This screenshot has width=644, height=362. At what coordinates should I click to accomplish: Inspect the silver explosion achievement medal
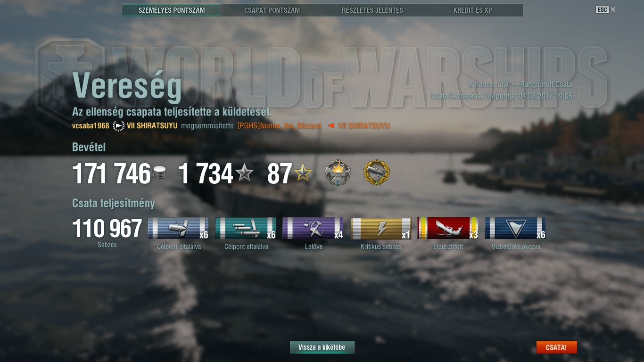pos(338,173)
